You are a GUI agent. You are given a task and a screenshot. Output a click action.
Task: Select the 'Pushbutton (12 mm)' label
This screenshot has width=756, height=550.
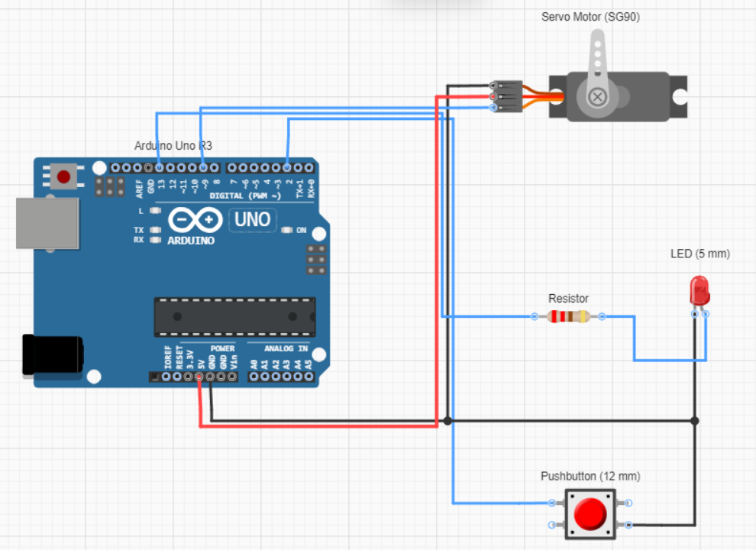pos(590,476)
